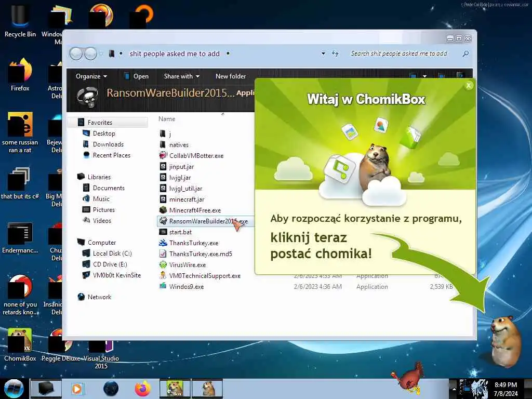Open the Share with dropdown
This screenshot has width=532, height=399.
181,76
